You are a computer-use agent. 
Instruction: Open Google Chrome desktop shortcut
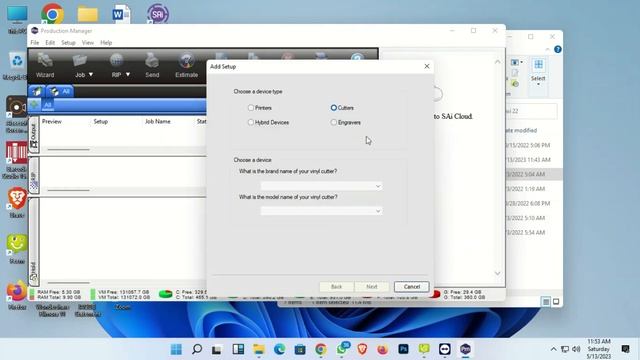[x=52, y=14]
